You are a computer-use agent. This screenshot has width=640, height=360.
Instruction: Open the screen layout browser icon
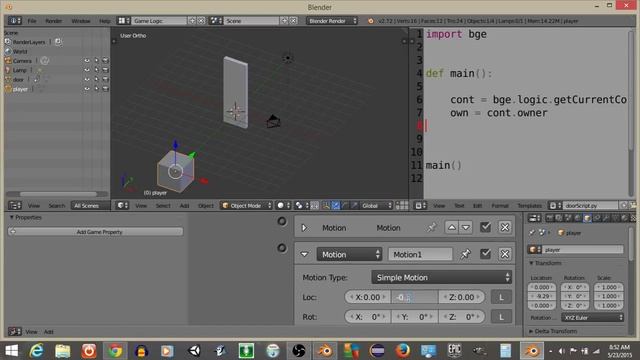[x=124, y=20]
